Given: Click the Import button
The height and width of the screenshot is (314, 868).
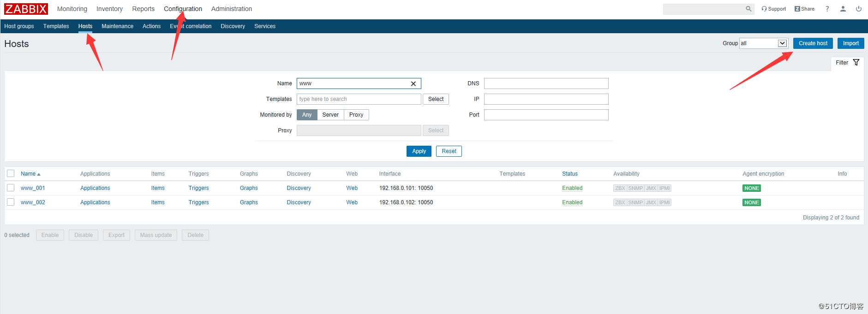Looking at the screenshot, I should point(851,43).
